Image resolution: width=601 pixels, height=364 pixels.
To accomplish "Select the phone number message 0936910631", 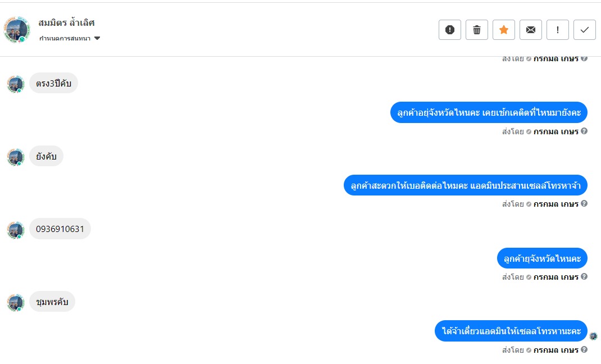I will [60, 229].
